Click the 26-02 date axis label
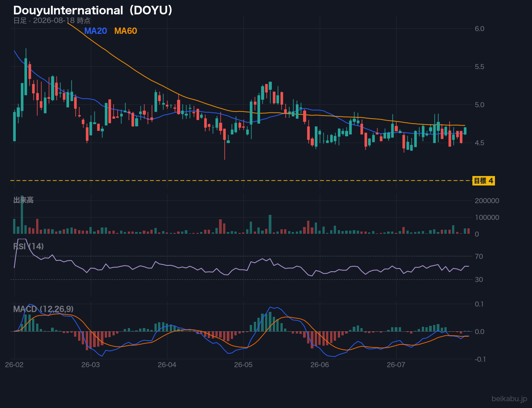This screenshot has width=532, height=408. point(14,365)
